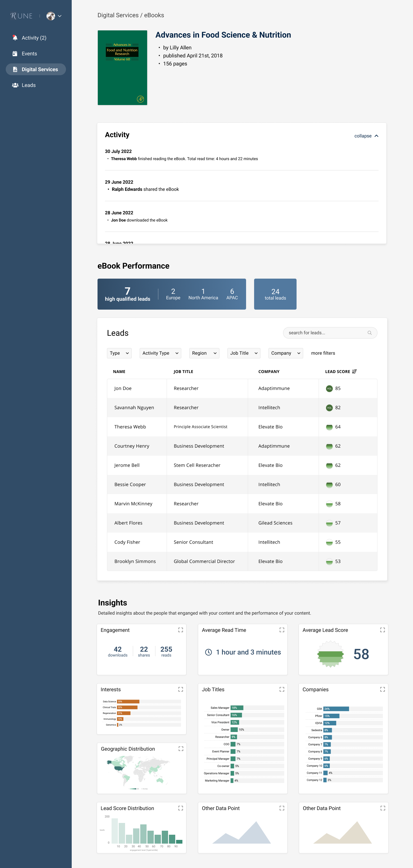Viewport: 413px width, 868px height.
Task: Select Digital Services in sidebar
Action: tap(36, 69)
